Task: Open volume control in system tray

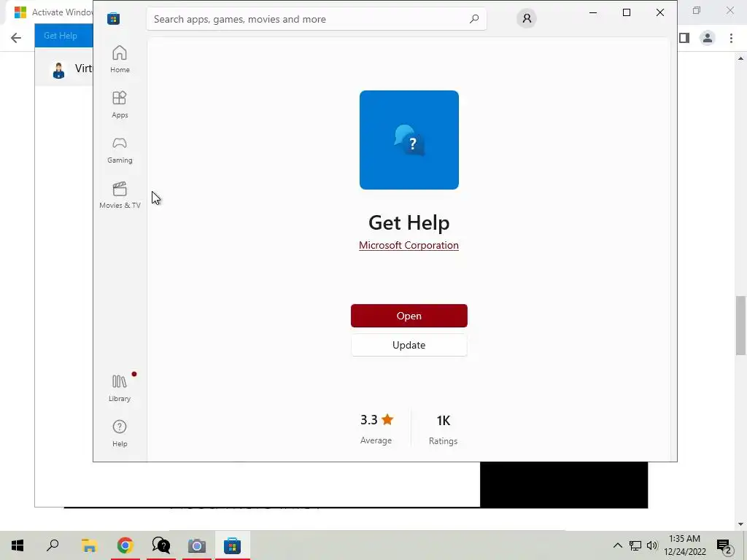Action: tap(652, 545)
